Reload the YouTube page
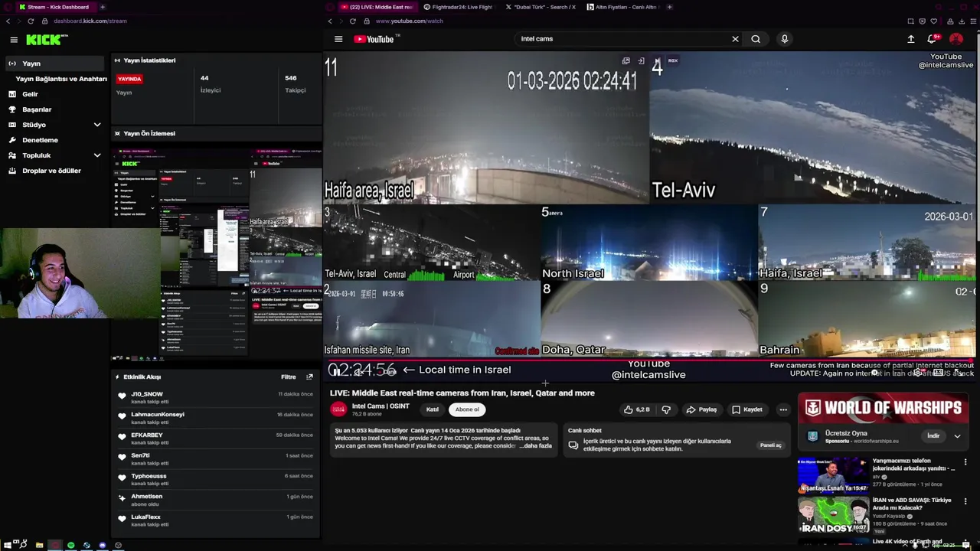Viewport: 980px width, 551px height. [352, 21]
